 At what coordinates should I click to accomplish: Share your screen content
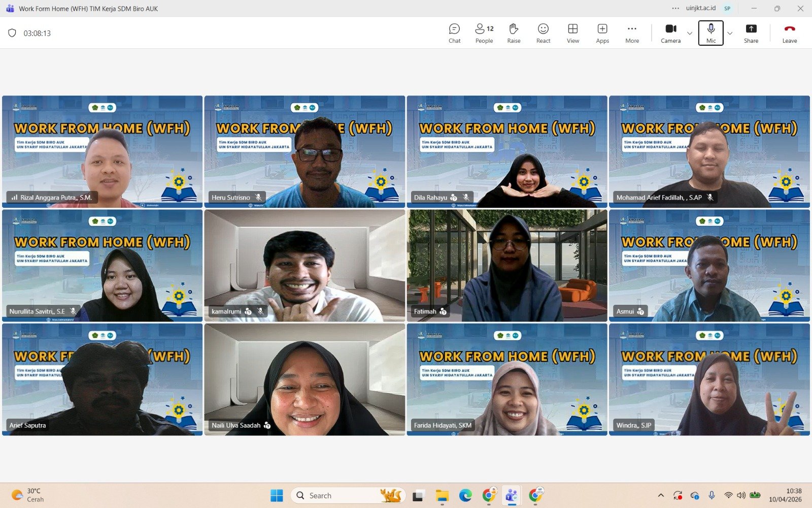tap(751, 33)
